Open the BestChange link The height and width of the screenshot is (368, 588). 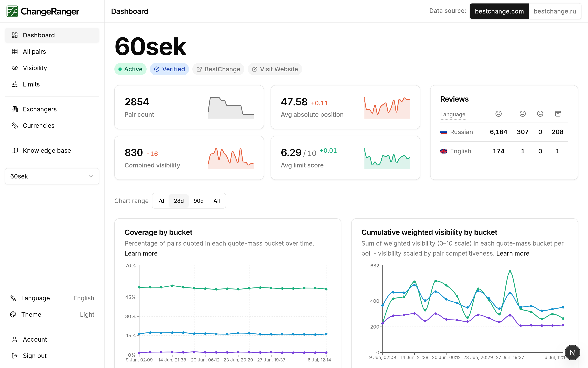click(218, 69)
